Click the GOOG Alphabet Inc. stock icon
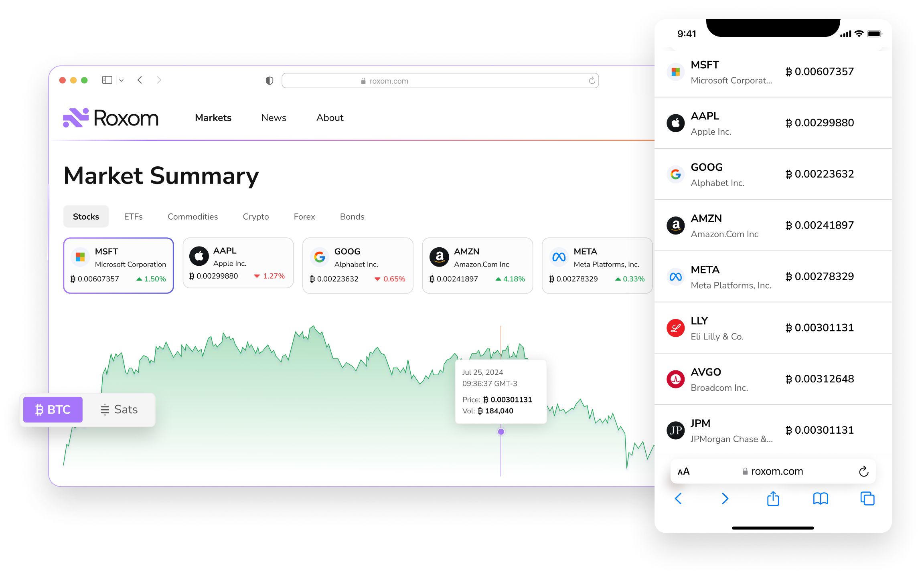This screenshot has width=924, height=578. coord(319,257)
